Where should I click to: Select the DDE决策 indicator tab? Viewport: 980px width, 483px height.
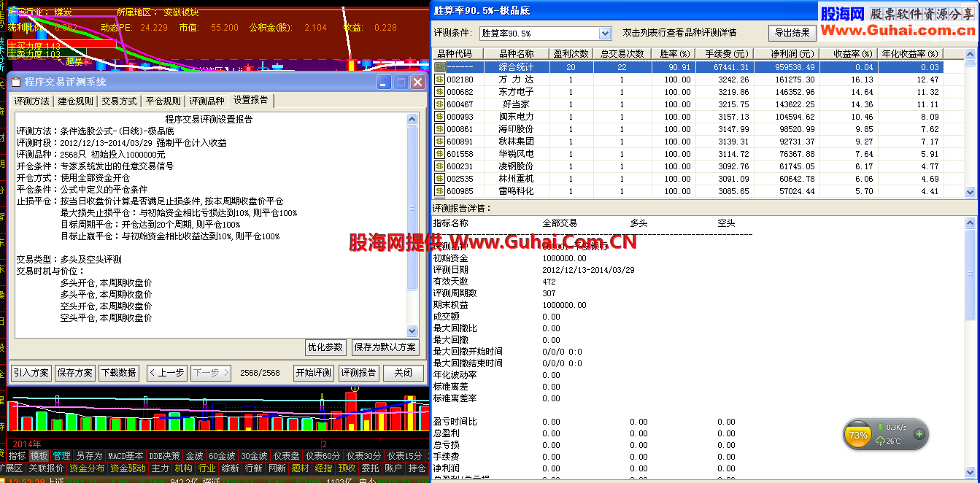[x=164, y=456]
